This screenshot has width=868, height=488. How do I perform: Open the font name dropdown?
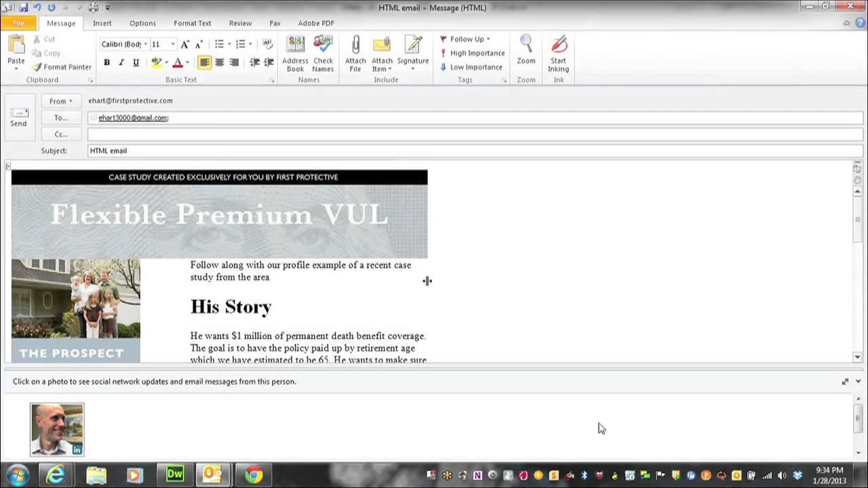(145, 44)
